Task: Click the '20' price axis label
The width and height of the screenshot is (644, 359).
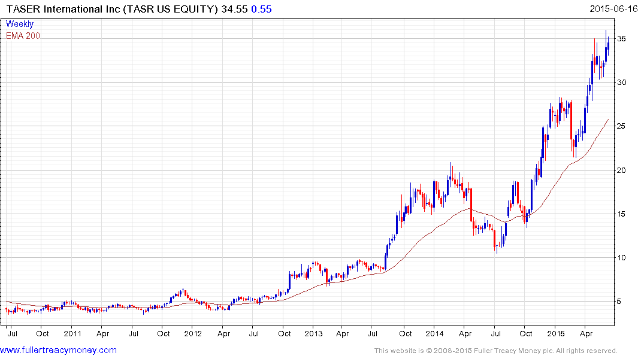Action: [621, 171]
